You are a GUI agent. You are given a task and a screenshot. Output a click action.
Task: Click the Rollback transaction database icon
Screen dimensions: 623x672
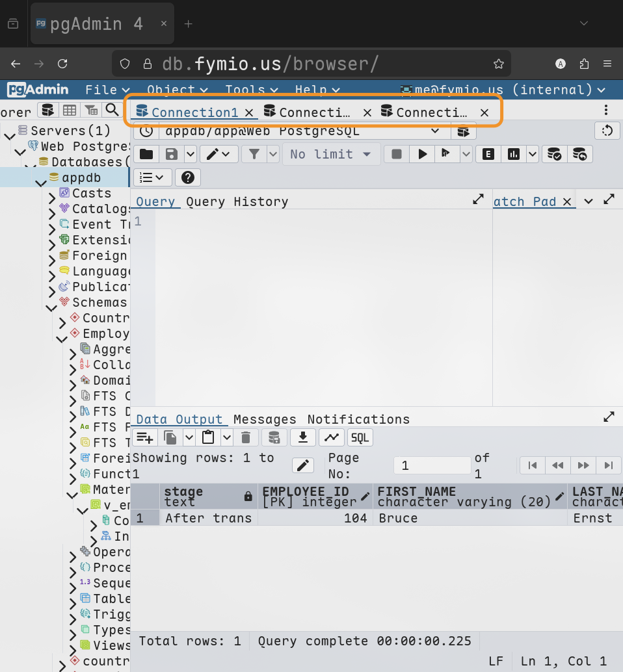click(580, 154)
